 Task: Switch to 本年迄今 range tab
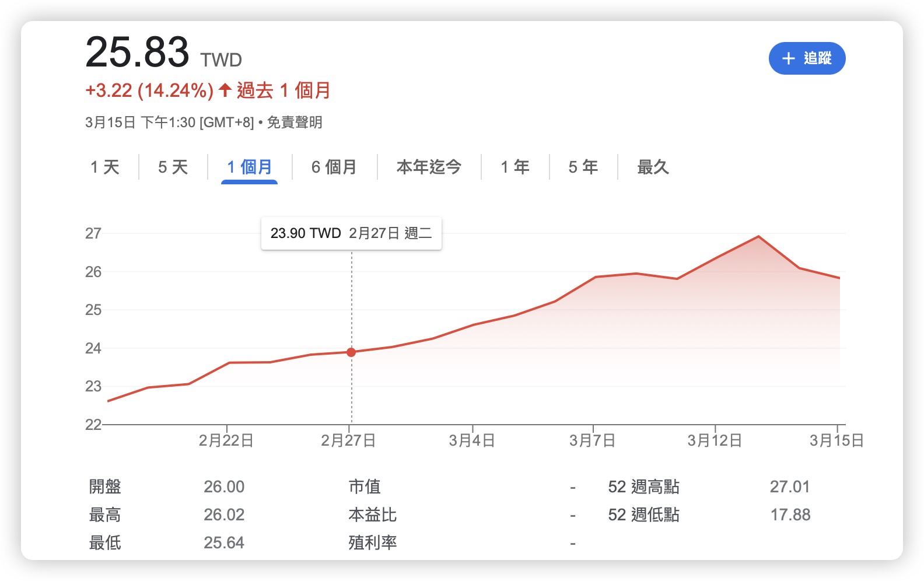click(x=429, y=167)
